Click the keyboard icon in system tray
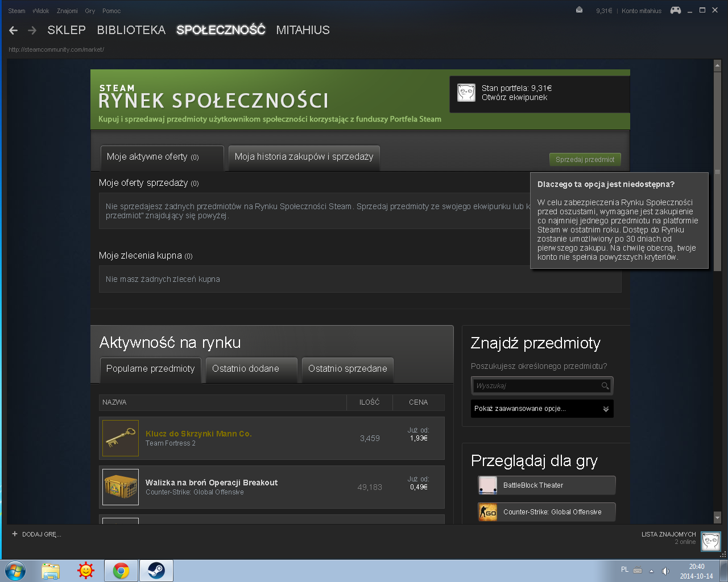728x582 pixels. pyautogui.click(x=638, y=571)
